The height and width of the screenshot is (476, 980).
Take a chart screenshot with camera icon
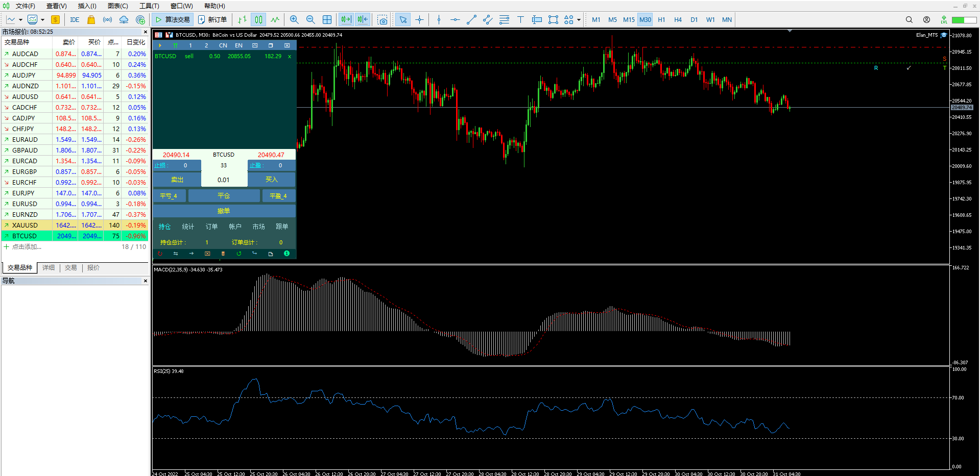383,20
